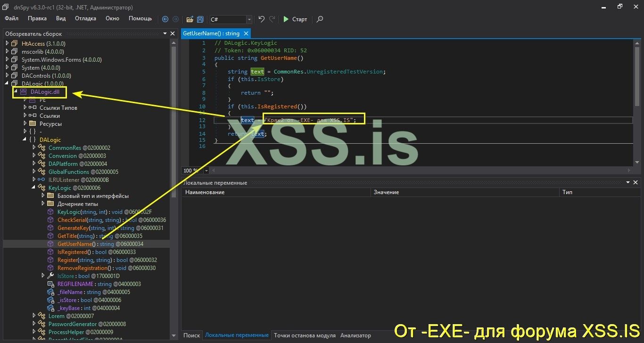Image resolution: width=644 pixels, height=343 pixels.
Task: Click the navigate back arrow icon
Action: pyautogui.click(x=165, y=19)
